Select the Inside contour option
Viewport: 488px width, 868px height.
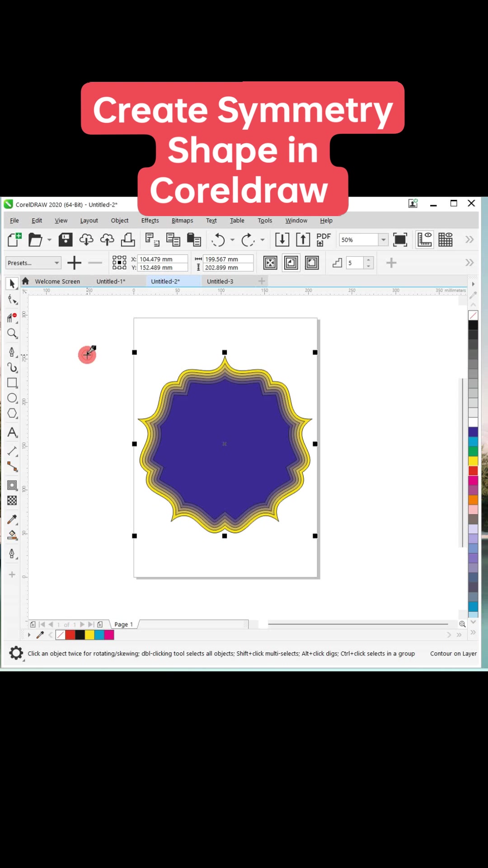(291, 263)
